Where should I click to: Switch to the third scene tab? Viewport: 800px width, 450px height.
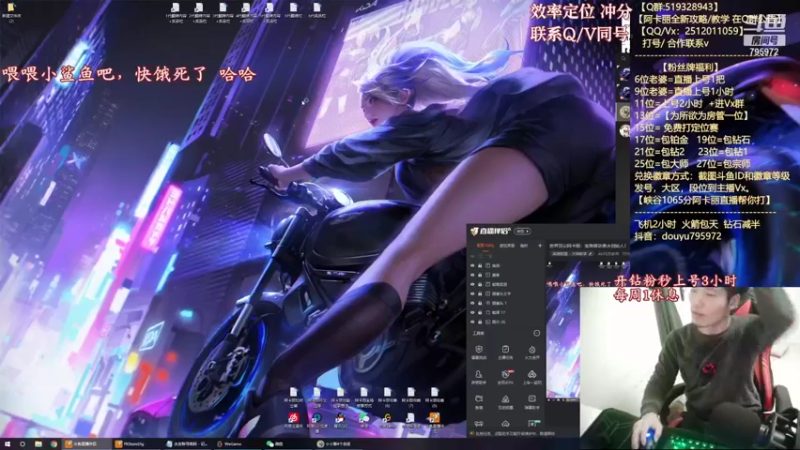[x=524, y=246]
